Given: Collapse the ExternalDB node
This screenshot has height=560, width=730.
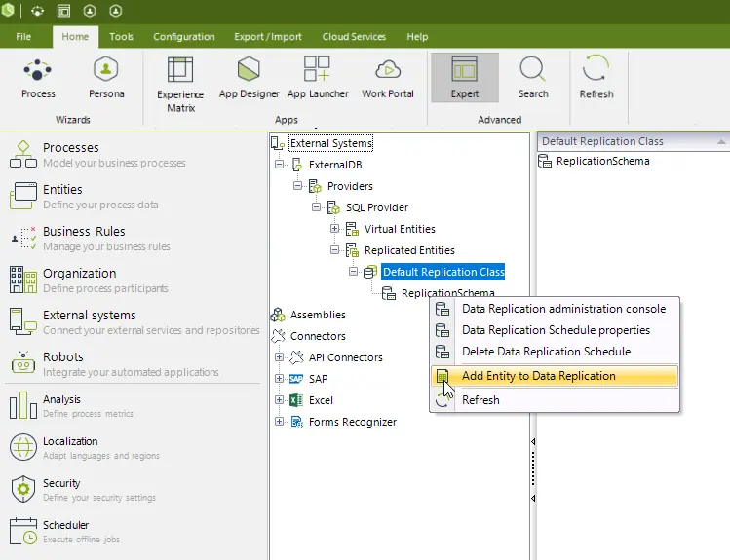Looking at the screenshot, I should click(x=279, y=165).
